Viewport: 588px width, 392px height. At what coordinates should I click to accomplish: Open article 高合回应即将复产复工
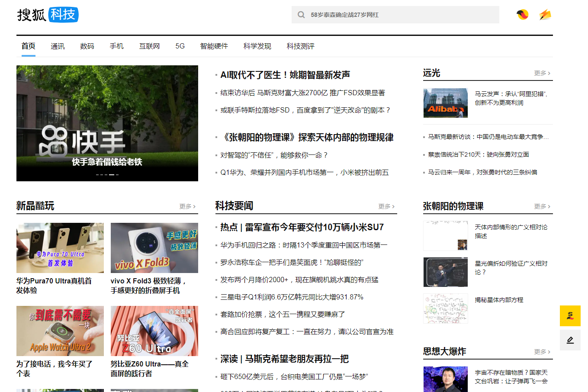pos(307,331)
